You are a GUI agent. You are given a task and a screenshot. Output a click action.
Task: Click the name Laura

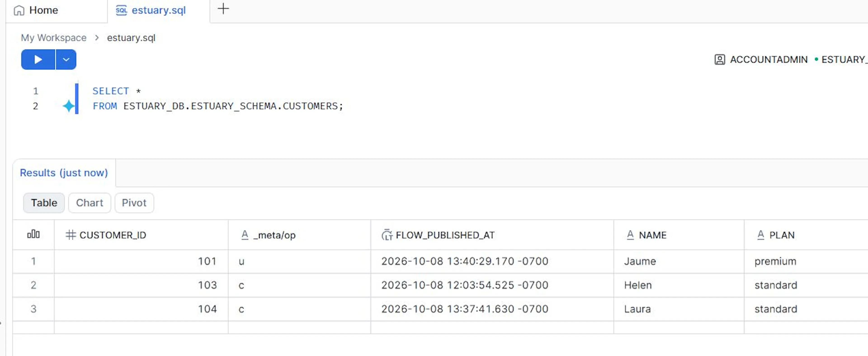[637, 309]
